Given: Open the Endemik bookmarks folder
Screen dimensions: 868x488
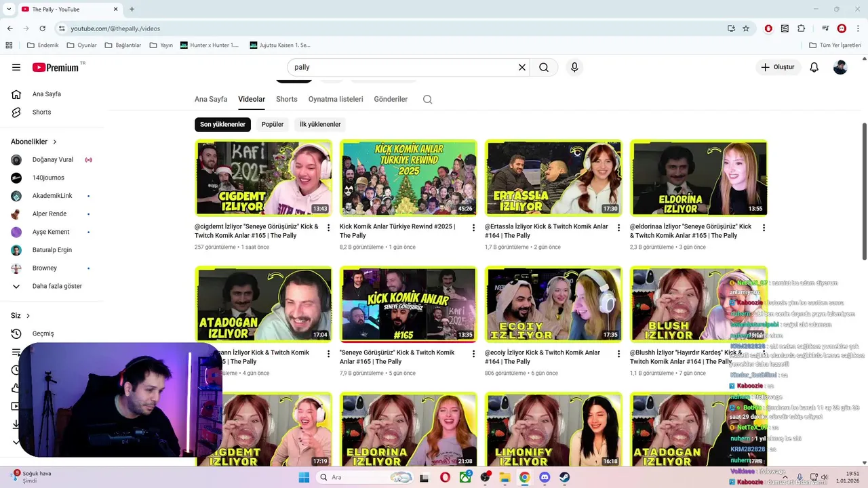Looking at the screenshot, I should click(x=43, y=45).
